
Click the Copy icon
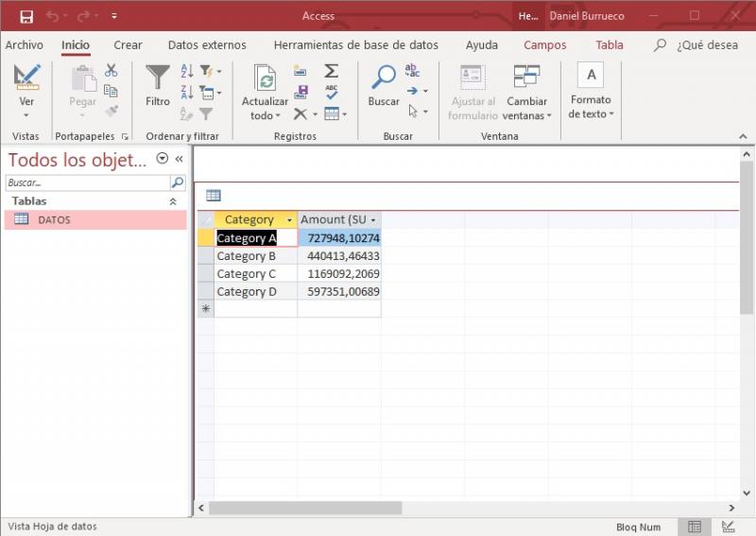[x=111, y=91]
